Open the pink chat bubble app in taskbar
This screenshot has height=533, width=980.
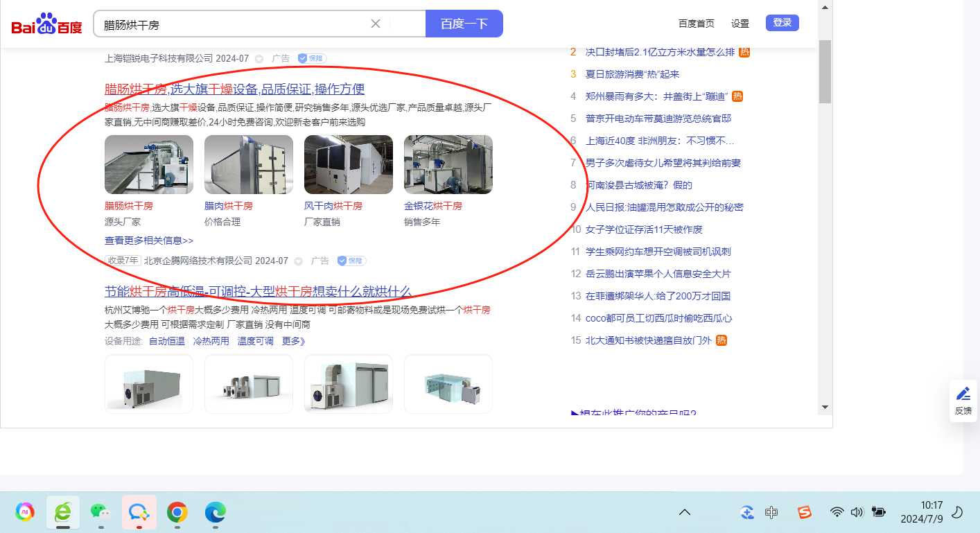(139, 512)
